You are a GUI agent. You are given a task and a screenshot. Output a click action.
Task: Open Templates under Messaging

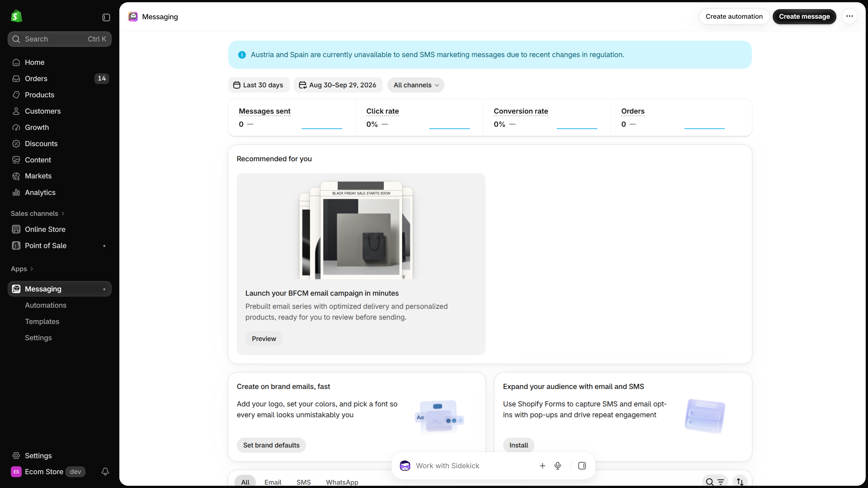[42, 321]
